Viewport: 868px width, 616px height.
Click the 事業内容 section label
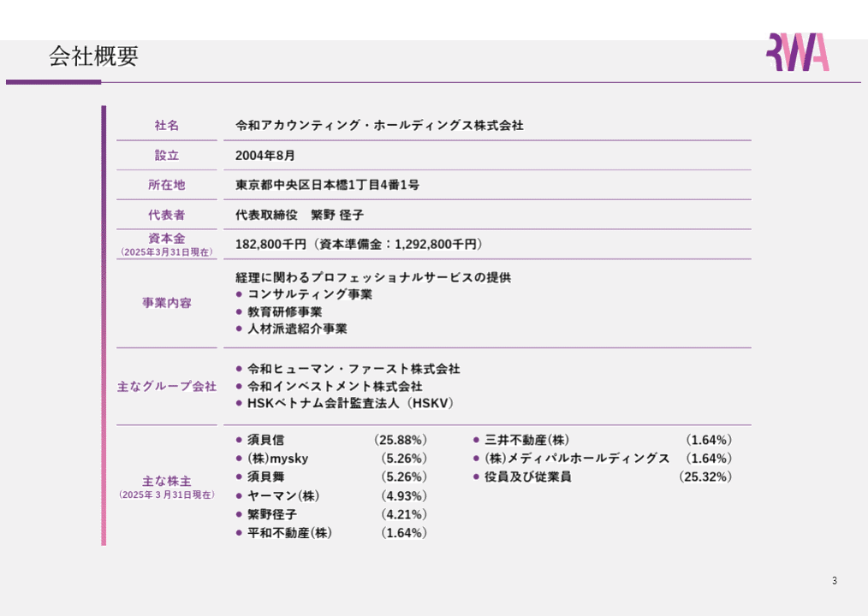click(166, 302)
